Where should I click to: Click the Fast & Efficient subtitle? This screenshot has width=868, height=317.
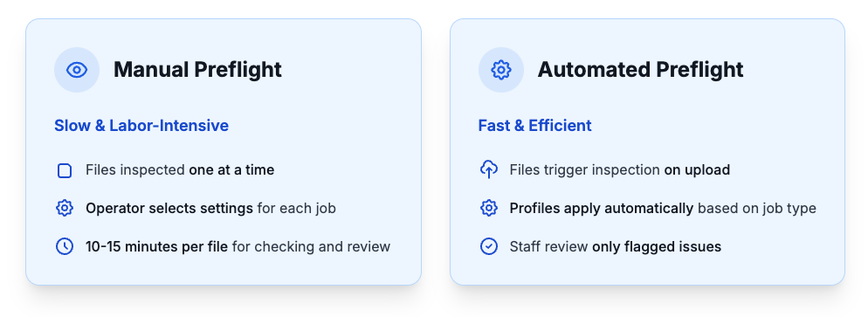534,126
